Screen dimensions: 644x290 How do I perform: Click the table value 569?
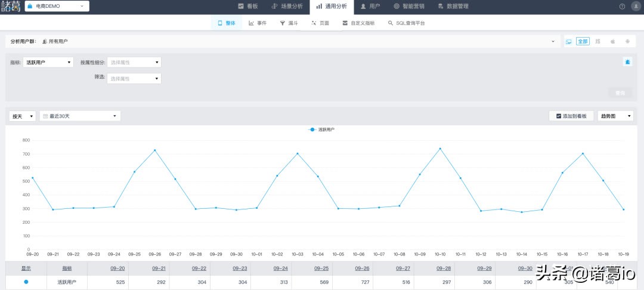324,282
